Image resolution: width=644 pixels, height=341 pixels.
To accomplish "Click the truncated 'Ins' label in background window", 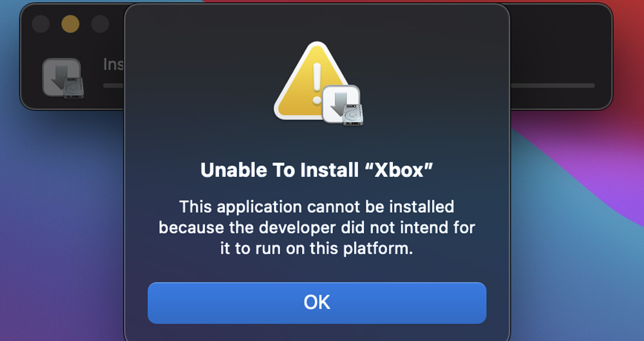I will click(x=113, y=64).
